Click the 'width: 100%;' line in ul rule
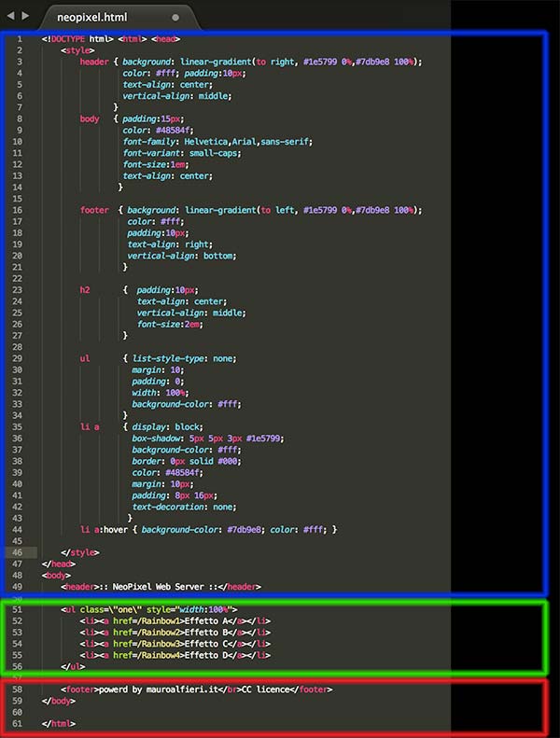 click(x=161, y=393)
